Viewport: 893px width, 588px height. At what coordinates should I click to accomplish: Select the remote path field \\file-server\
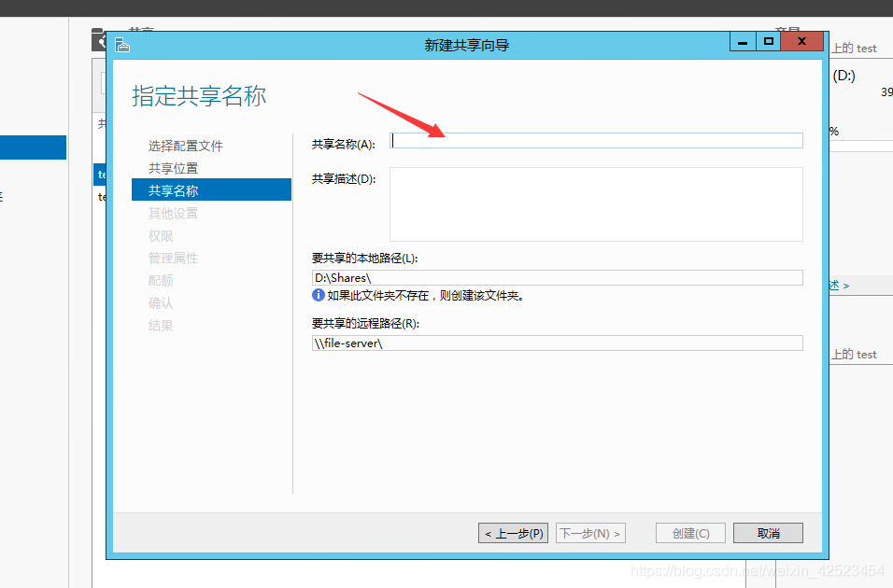point(558,343)
